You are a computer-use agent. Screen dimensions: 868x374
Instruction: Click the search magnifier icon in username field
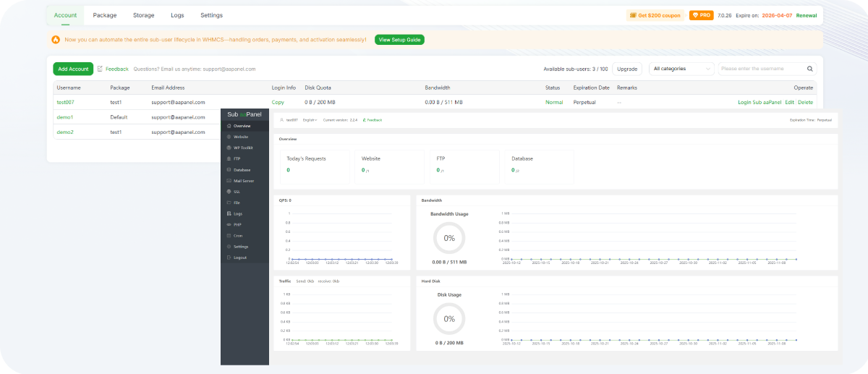[x=810, y=69]
